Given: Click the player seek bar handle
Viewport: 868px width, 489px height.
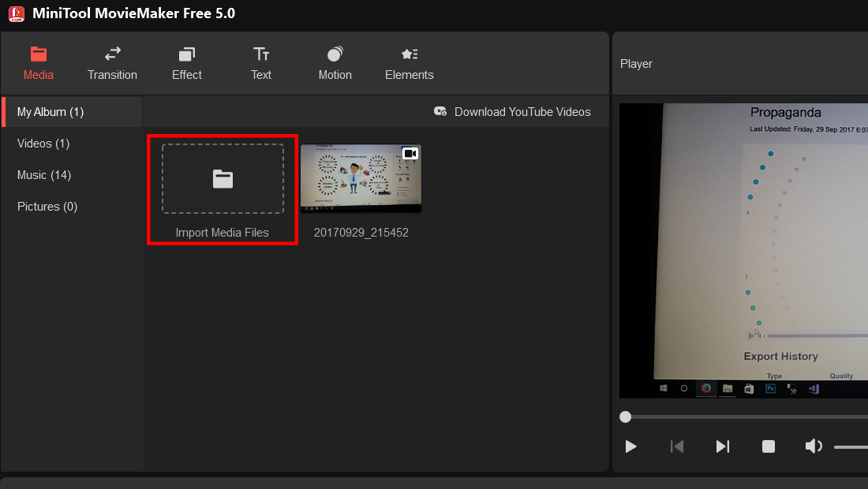Looking at the screenshot, I should pos(626,417).
